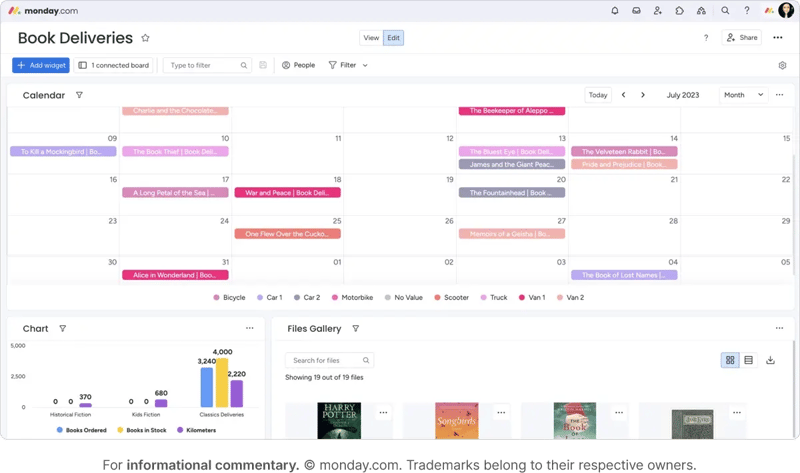Click the Filter button
This screenshot has width=800, height=473.
pyautogui.click(x=342, y=65)
